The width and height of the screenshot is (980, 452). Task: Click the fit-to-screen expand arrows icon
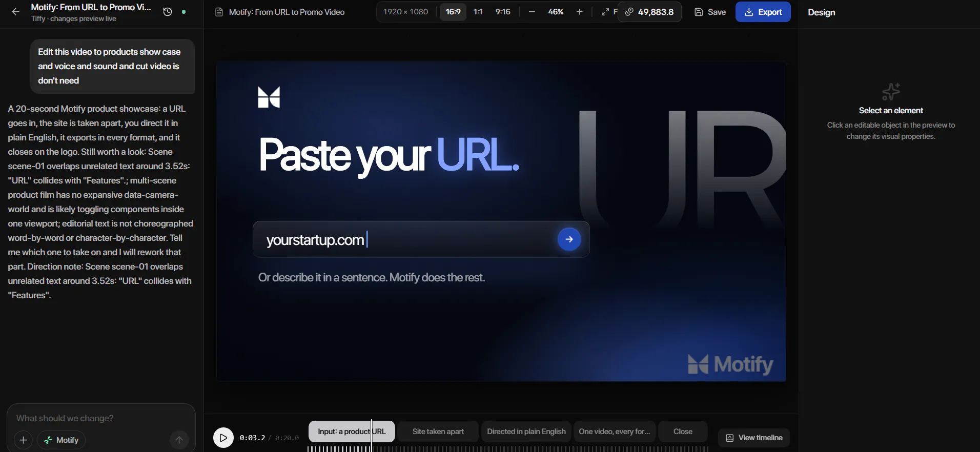coord(605,12)
